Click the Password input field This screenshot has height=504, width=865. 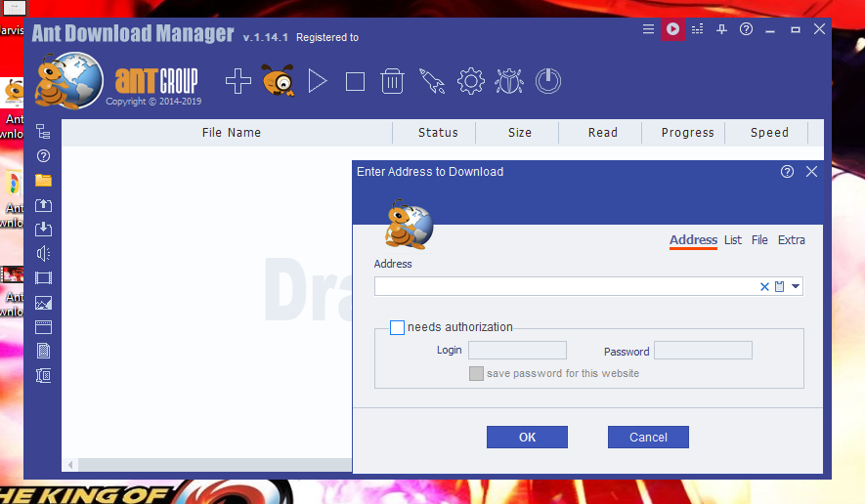703,350
